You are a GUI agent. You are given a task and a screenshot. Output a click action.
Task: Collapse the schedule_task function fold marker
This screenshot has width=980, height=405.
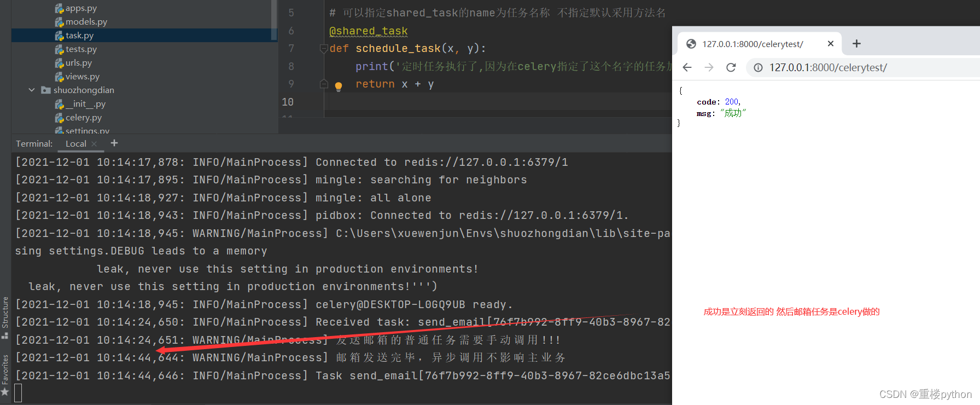(x=324, y=49)
